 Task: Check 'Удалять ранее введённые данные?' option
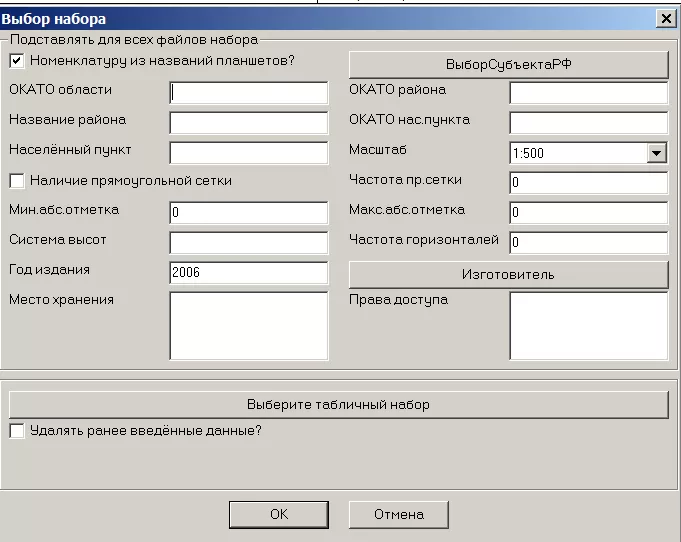point(17,431)
